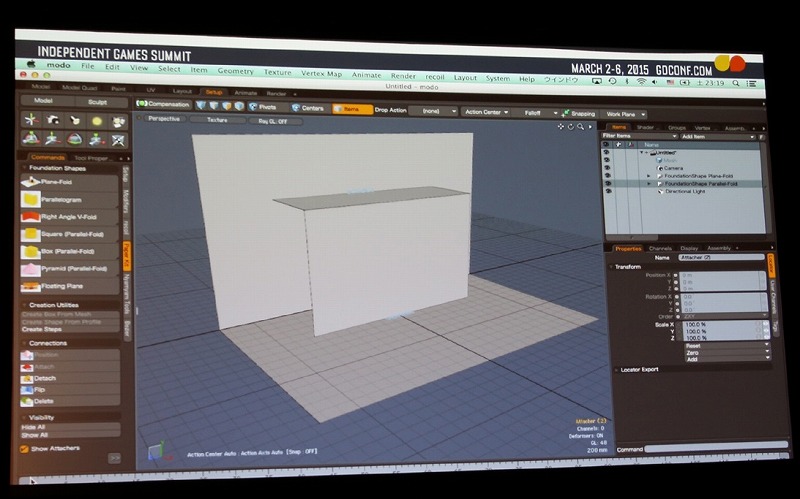Click the Wi-Fi icon in menu bar
The image size is (800, 499).
(641, 82)
